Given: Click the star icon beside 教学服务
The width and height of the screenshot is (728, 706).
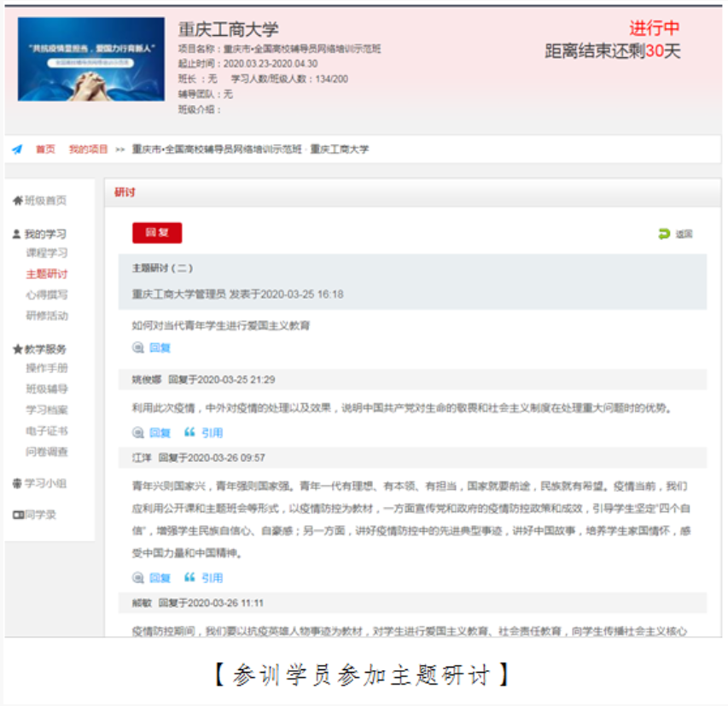Looking at the screenshot, I should [17, 349].
